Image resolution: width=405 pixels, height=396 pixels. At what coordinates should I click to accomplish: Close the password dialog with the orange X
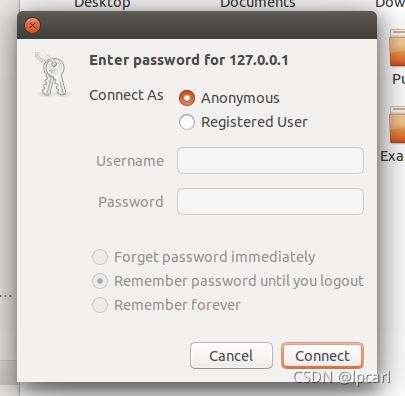coord(32,26)
